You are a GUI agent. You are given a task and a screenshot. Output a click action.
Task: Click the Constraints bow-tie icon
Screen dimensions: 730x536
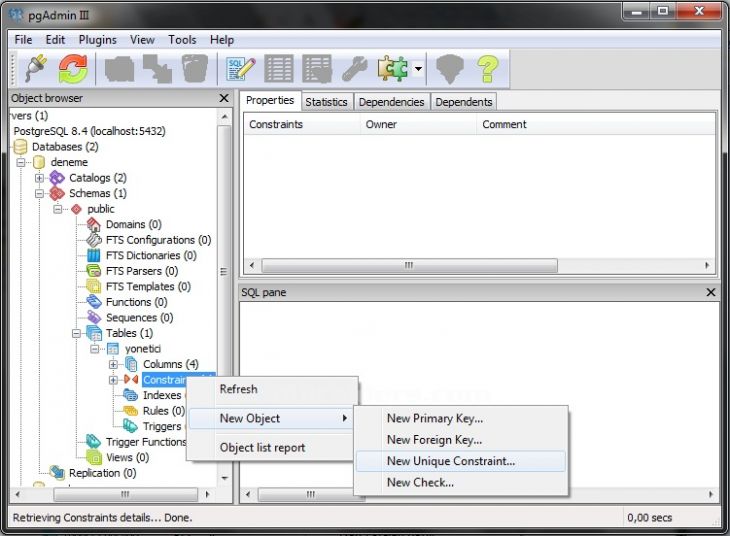click(131, 380)
